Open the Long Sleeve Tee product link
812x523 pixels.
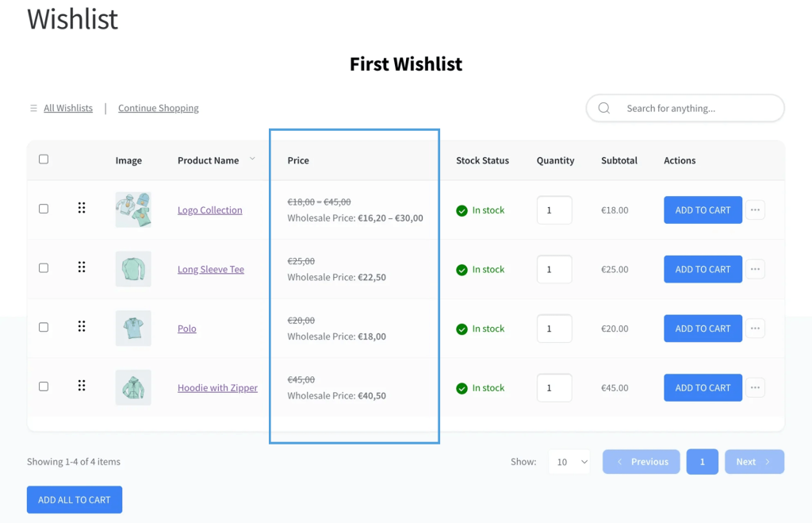(x=210, y=269)
